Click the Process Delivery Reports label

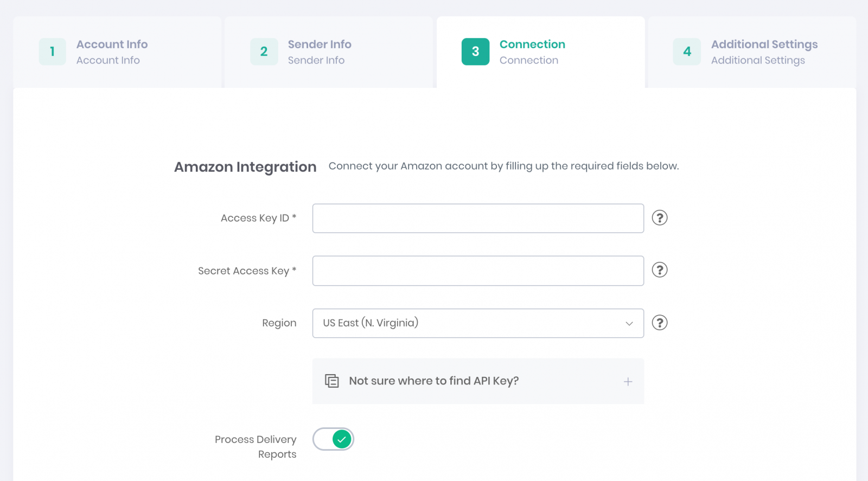256,446
